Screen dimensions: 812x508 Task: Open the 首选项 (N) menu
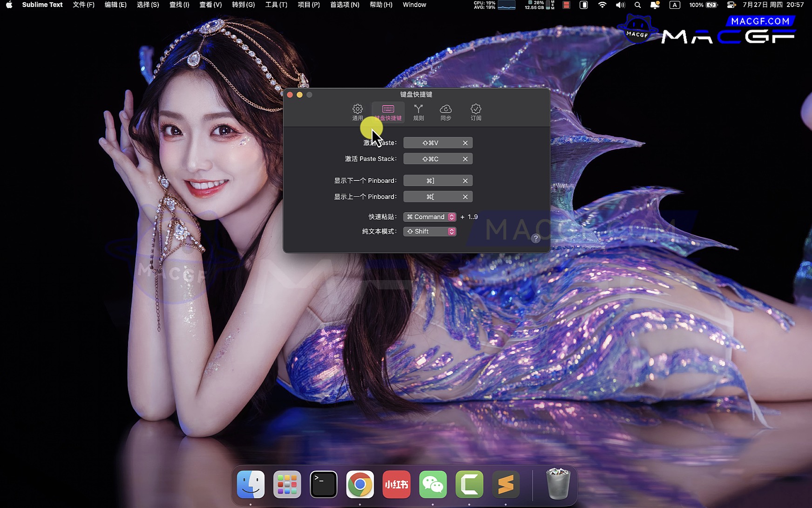click(345, 5)
